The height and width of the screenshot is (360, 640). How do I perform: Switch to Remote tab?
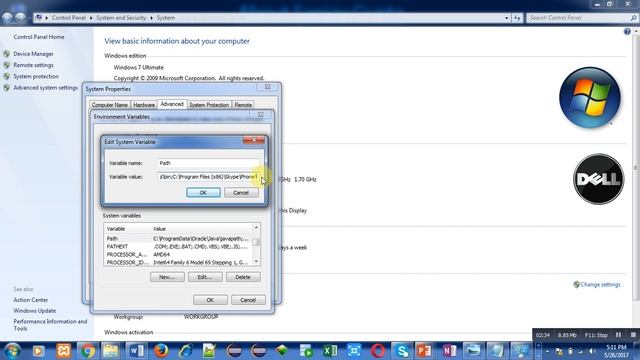[x=243, y=105]
